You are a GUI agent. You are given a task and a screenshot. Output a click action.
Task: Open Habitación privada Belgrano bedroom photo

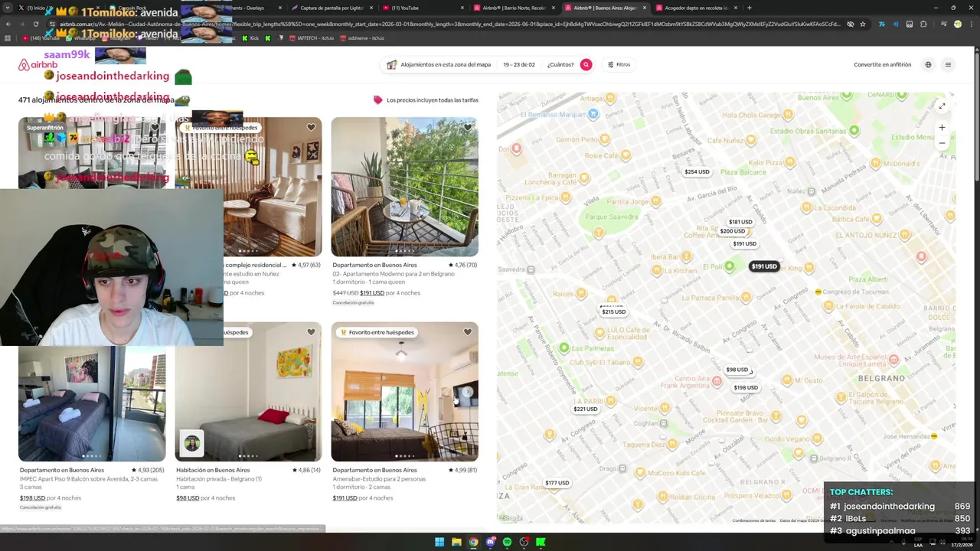point(248,392)
